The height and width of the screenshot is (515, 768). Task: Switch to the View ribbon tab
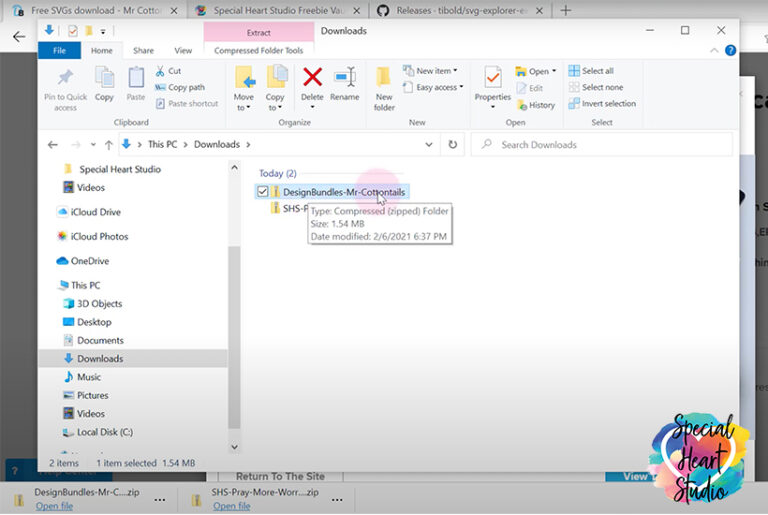[183, 50]
